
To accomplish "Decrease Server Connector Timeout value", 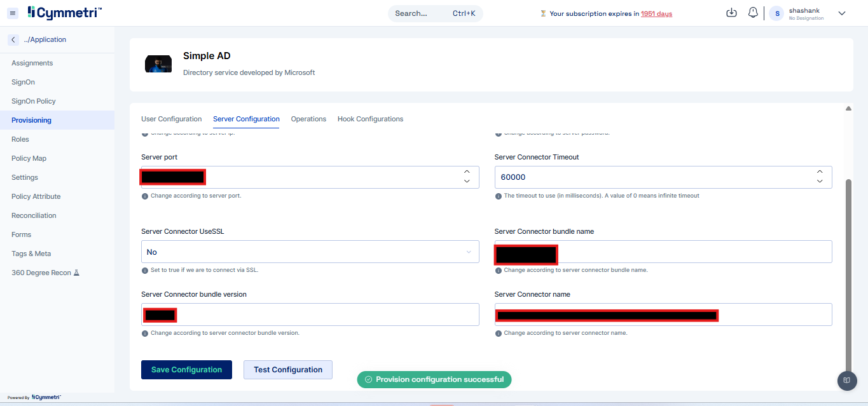I will click(x=820, y=182).
